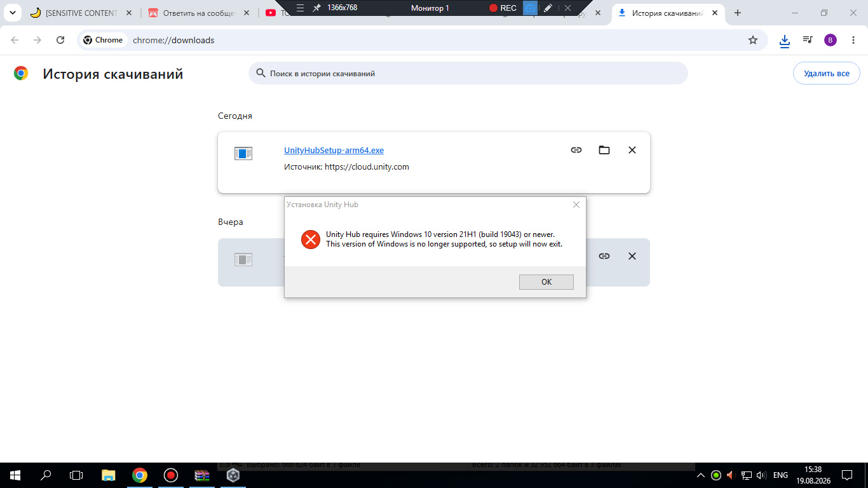Click the 1366x768 resolution label
The height and width of the screenshot is (488, 868).
pos(342,8)
